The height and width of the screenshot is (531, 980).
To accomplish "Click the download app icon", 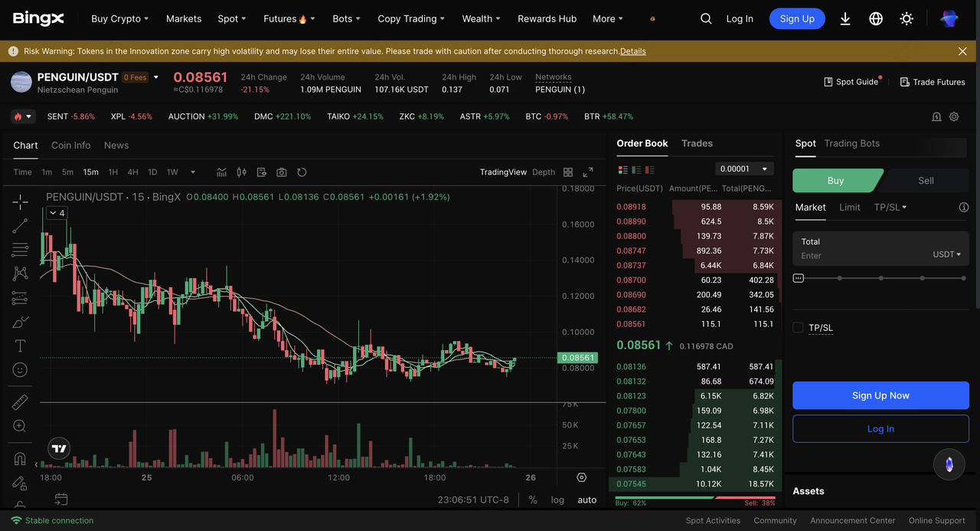I will coord(845,18).
